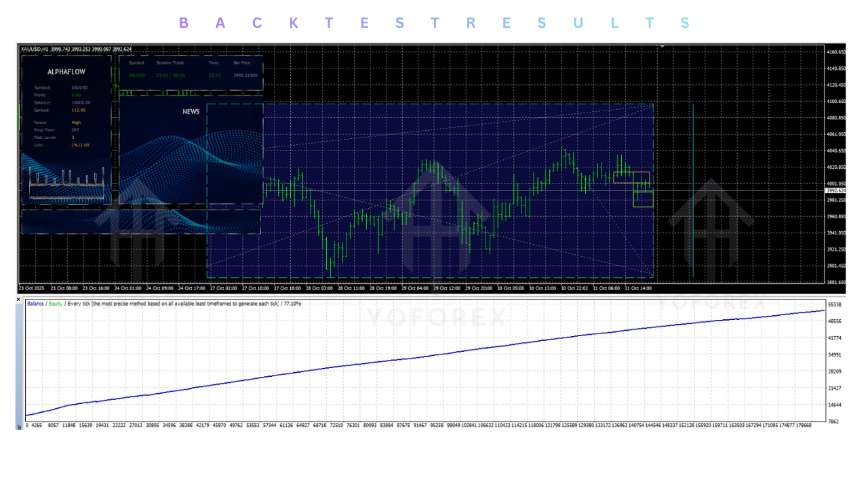Click the ALPHAFLOW dashboard logo
Viewport: 868px width, 488px height.
tap(66, 72)
